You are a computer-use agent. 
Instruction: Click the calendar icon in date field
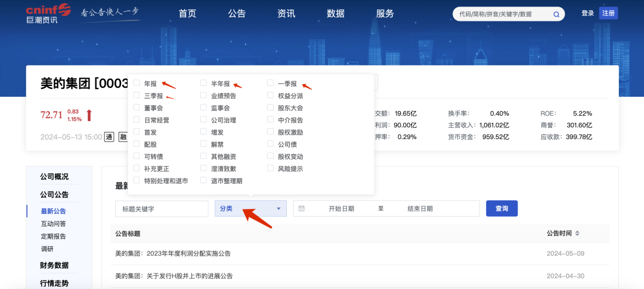(302, 208)
